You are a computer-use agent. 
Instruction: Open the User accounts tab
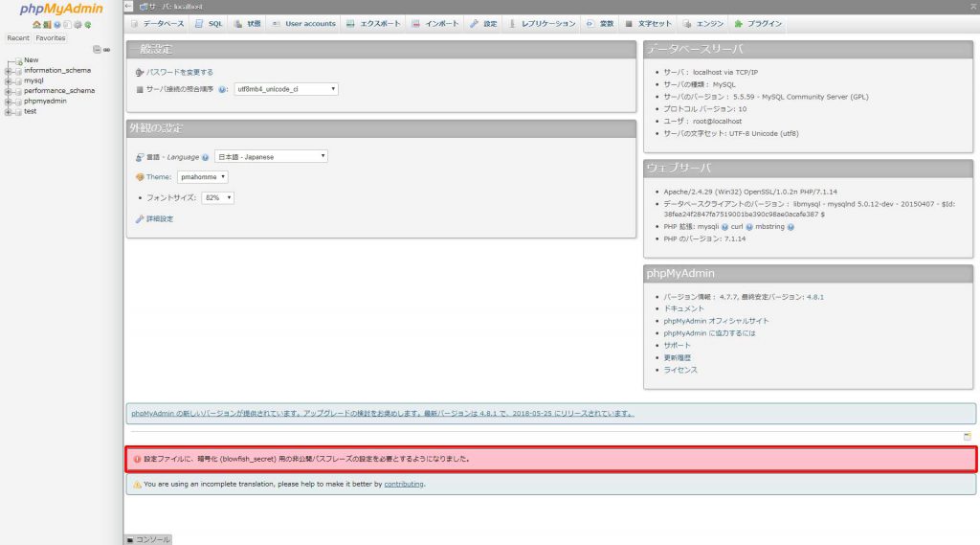(304, 24)
